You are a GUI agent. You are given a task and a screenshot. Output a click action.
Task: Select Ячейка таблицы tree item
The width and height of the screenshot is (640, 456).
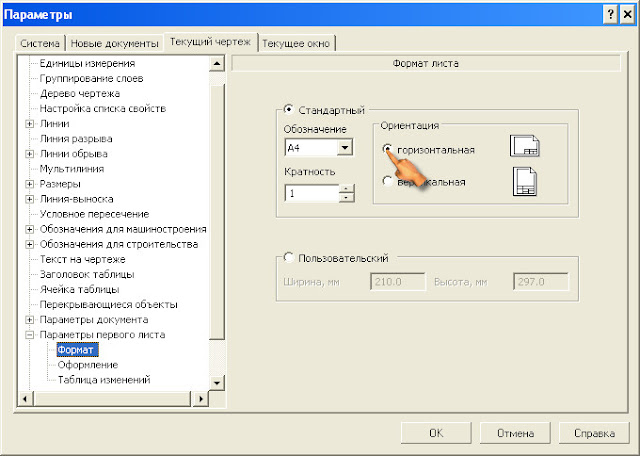pyautogui.click(x=80, y=290)
